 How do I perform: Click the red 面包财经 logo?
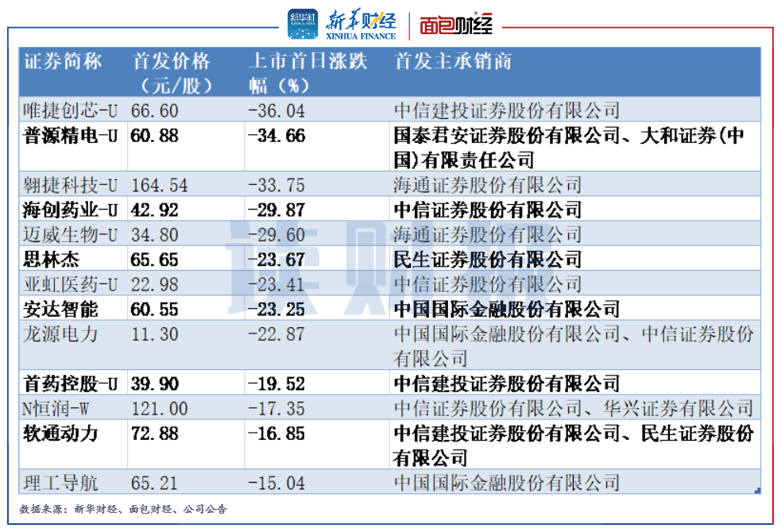pyautogui.click(x=456, y=25)
